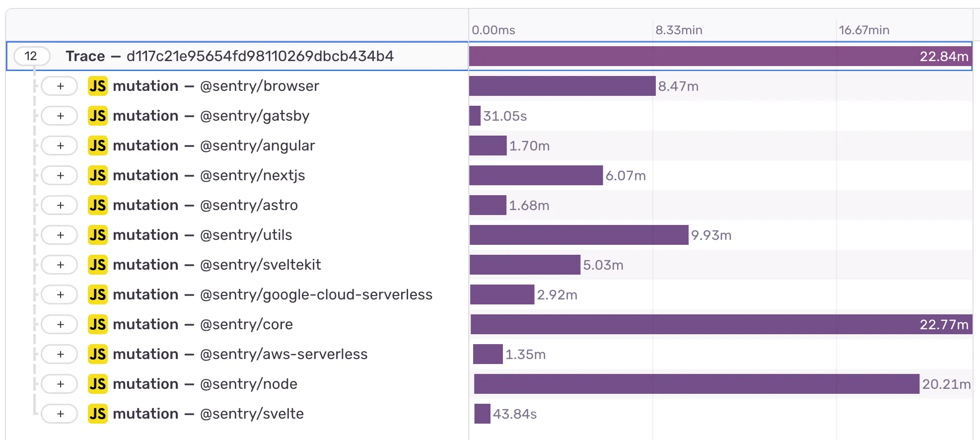Click the JS icon beside @sentry/core mutation

[x=97, y=324]
